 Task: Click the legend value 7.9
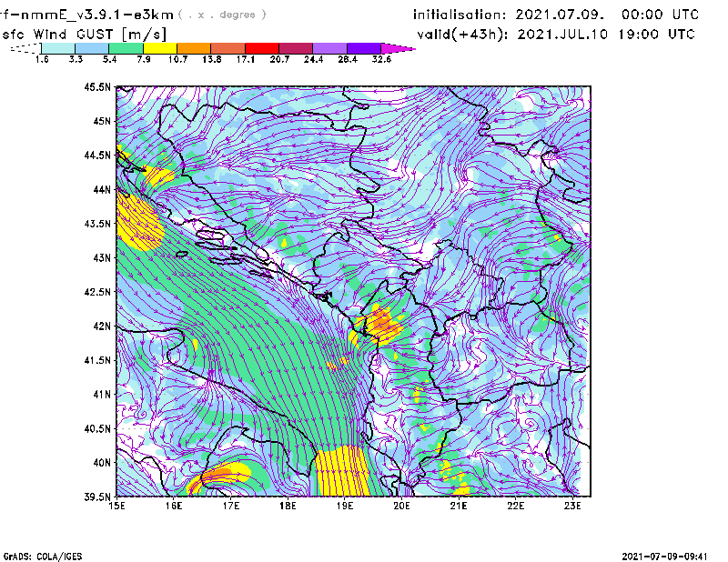[144, 59]
